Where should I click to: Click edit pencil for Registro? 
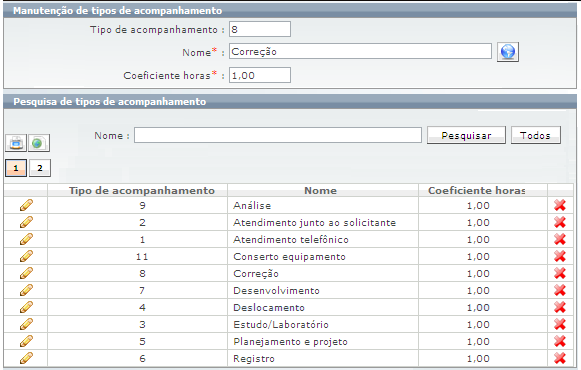coord(26,359)
